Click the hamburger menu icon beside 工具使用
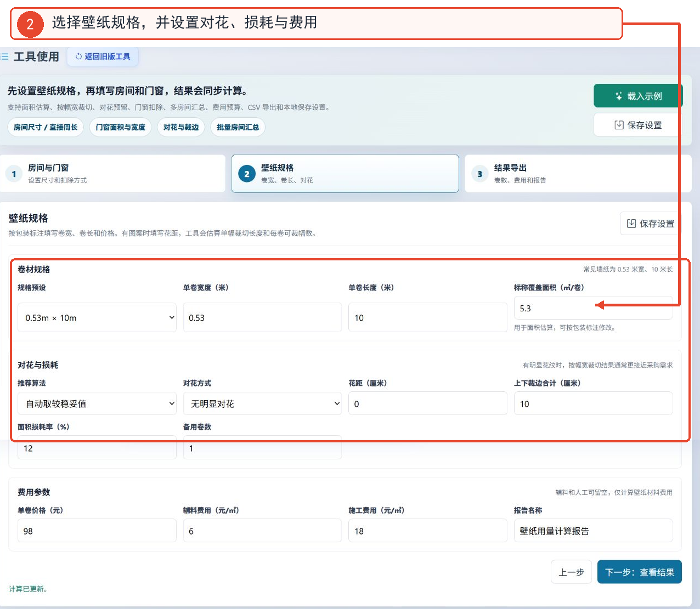700x609 pixels. tap(5, 56)
